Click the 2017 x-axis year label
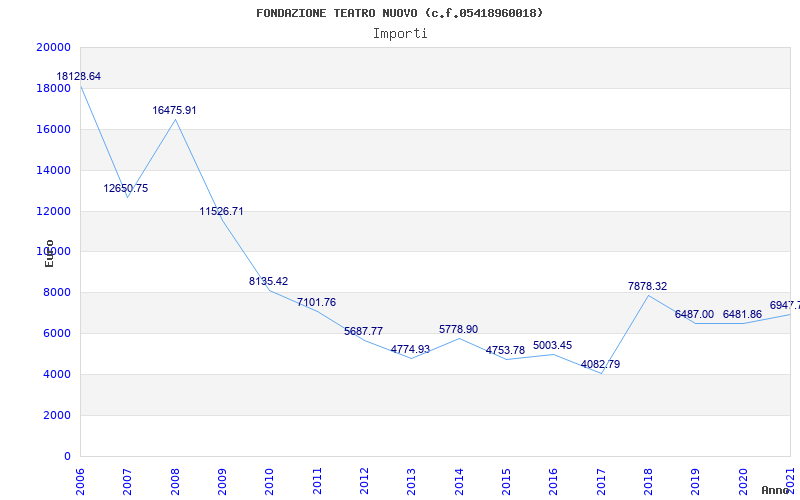 coord(601,481)
